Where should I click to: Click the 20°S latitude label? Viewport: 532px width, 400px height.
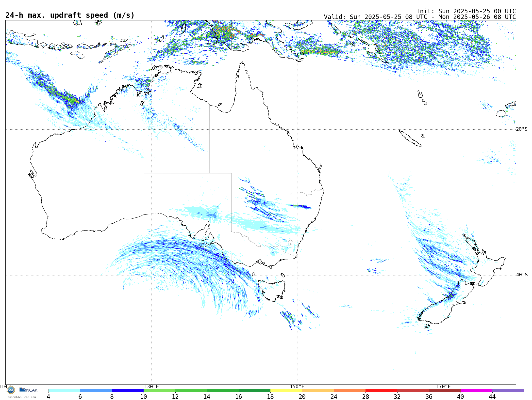[x=522, y=129]
